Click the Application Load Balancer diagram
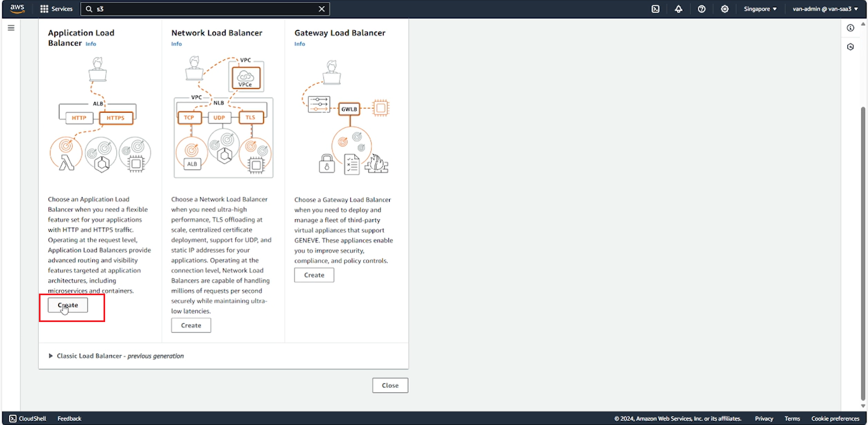Screen dimensions: 868x425 coord(100,115)
